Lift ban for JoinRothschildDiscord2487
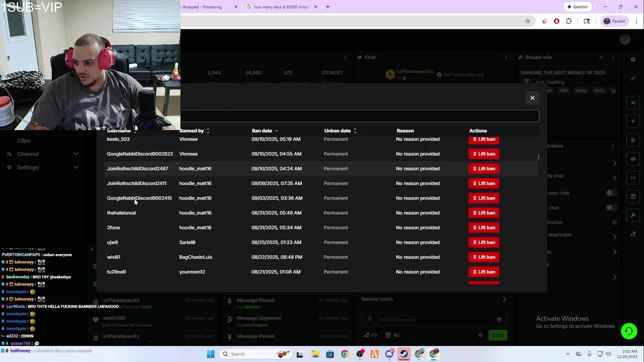 point(484,168)
